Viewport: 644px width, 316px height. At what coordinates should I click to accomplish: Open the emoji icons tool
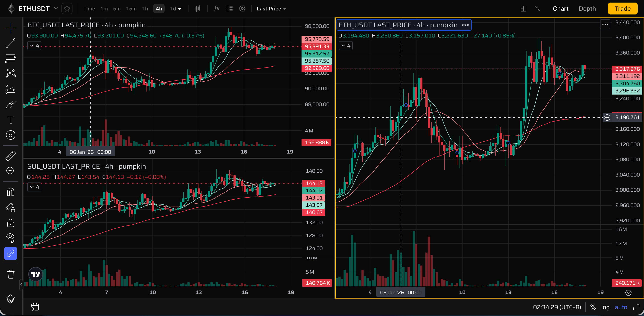coord(10,135)
